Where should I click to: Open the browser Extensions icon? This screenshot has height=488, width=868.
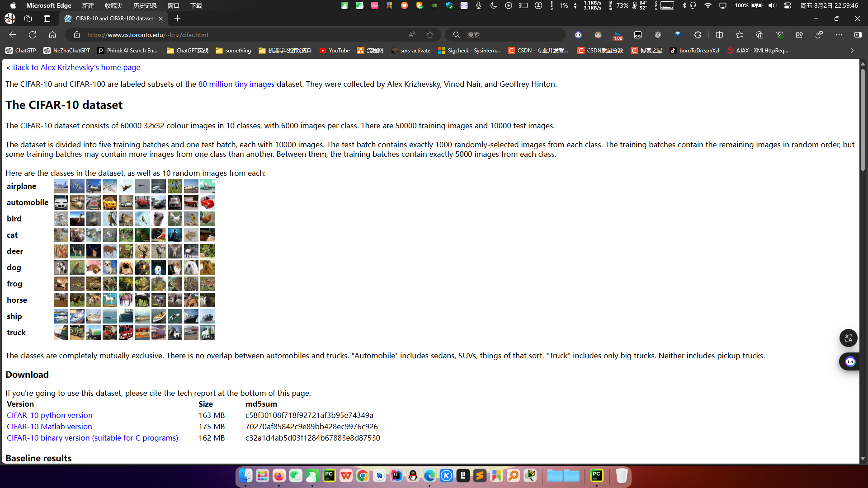click(x=698, y=34)
